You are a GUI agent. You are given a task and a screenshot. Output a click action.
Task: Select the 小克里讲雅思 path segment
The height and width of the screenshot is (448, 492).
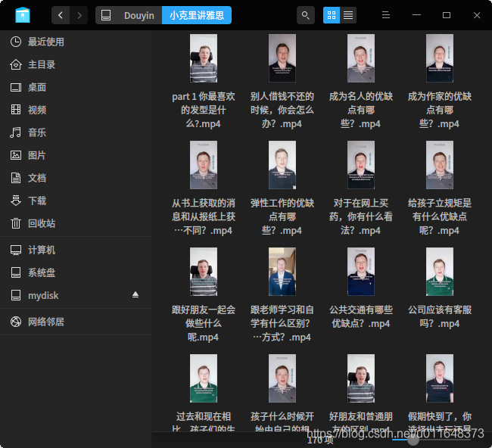tap(197, 15)
